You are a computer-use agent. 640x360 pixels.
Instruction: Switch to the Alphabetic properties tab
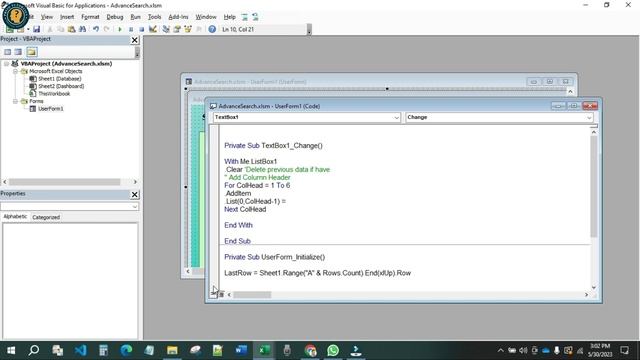(15, 217)
